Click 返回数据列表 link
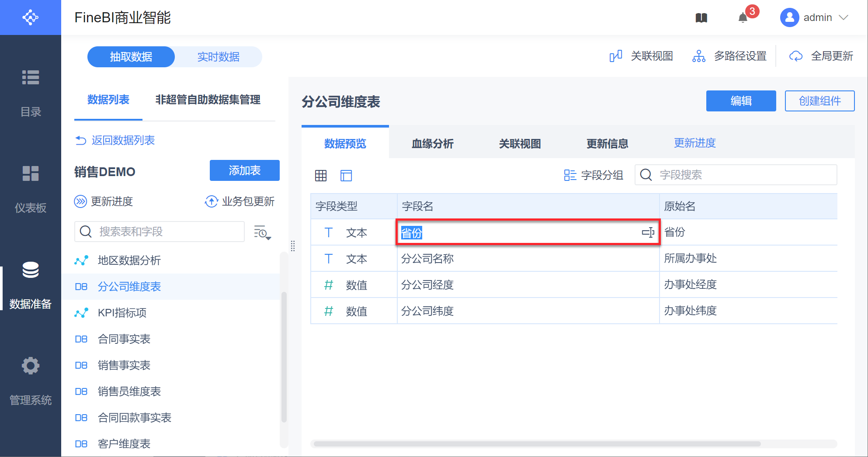The height and width of the screenshot is (457, 868). pyautogui.click(x=123, y=140)
